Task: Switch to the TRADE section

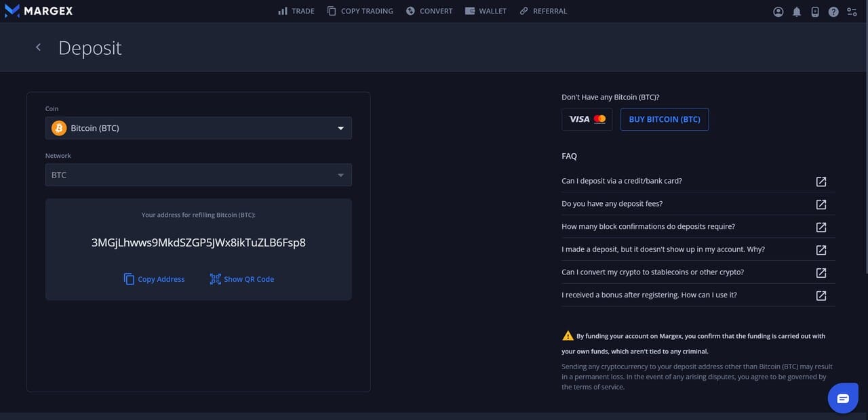Action: click(296, 11)
